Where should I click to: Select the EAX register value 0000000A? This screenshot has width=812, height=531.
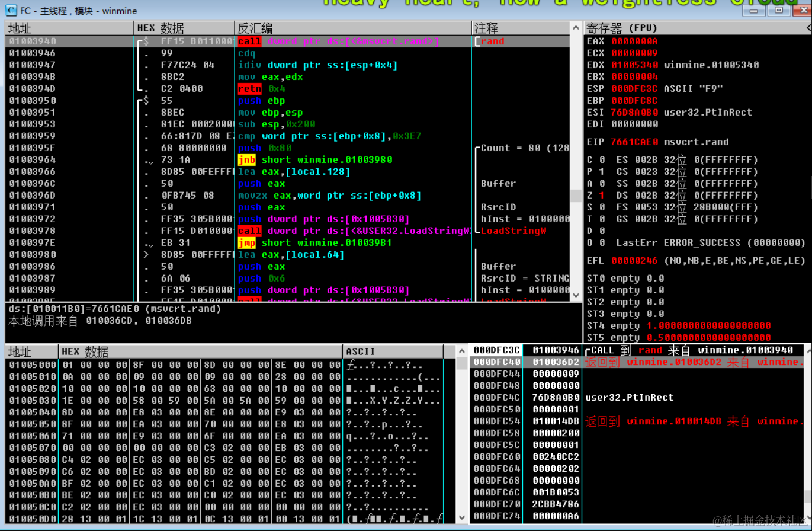(634, 41)
